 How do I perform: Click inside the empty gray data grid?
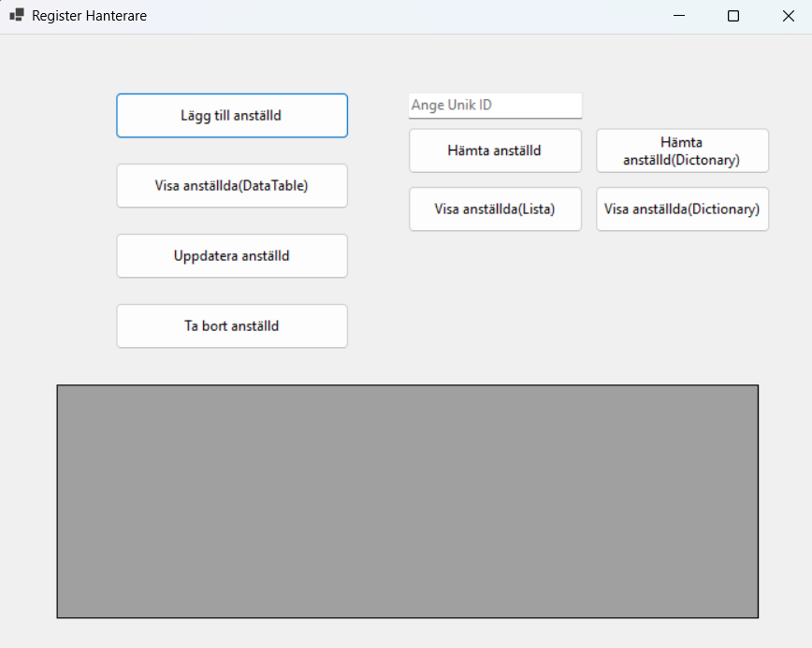click(x=407, y=501)
